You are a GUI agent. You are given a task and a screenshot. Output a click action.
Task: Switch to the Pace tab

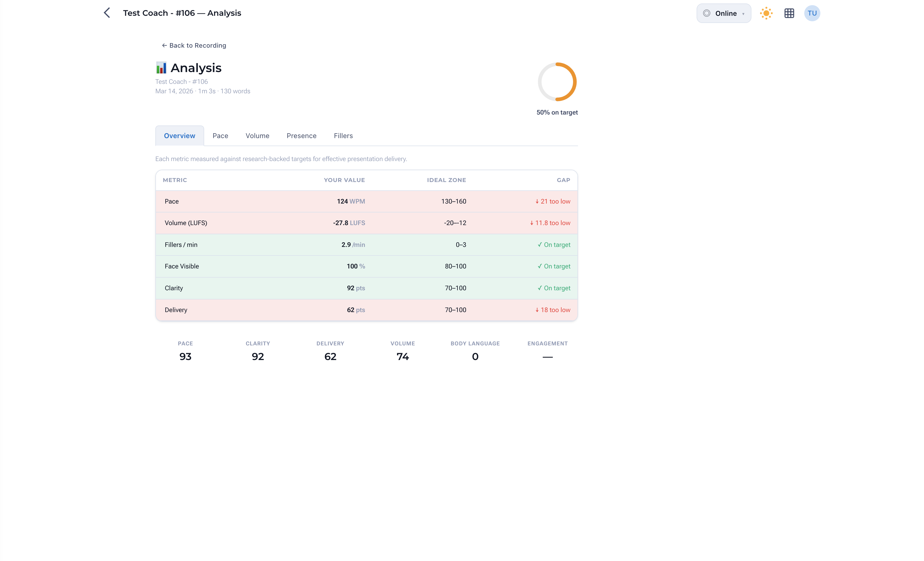tap(221, 136)
